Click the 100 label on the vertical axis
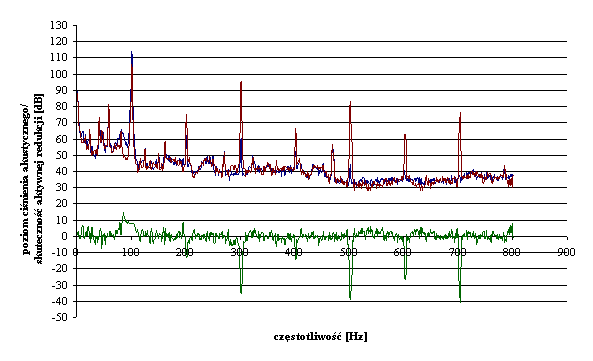Viewport: 593px width, 361px height. tap(59, 74)
